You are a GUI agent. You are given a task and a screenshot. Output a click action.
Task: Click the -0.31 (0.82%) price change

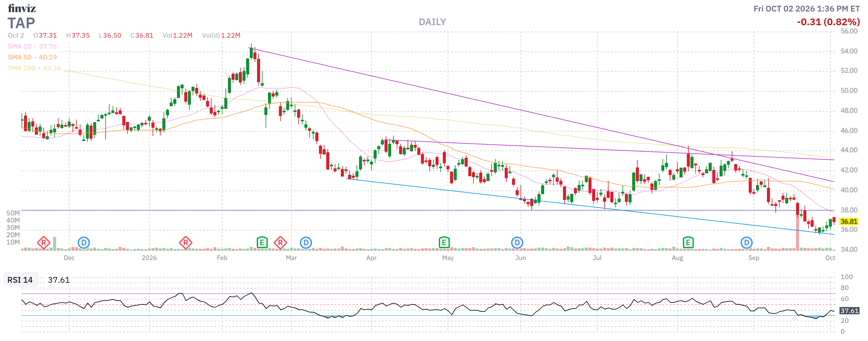coord(828,22)
